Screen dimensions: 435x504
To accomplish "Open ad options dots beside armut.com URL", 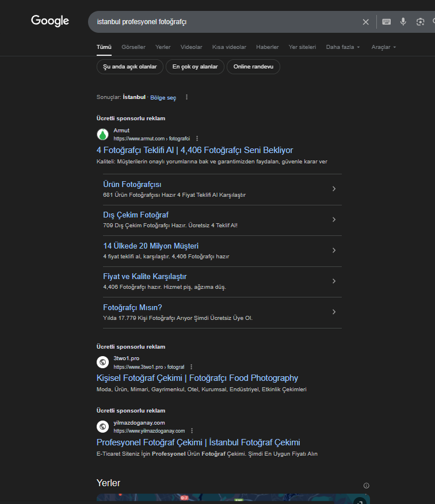I will 197,139.
